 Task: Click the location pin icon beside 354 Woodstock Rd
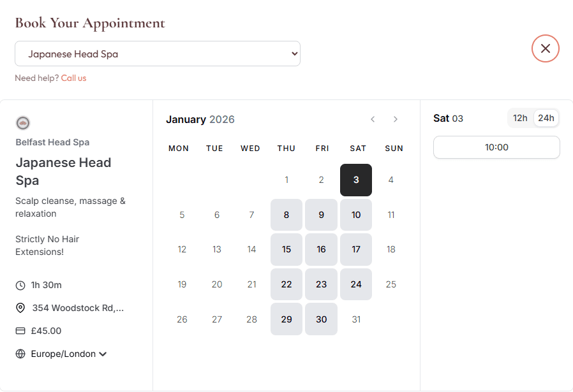[x=20, y=308]
